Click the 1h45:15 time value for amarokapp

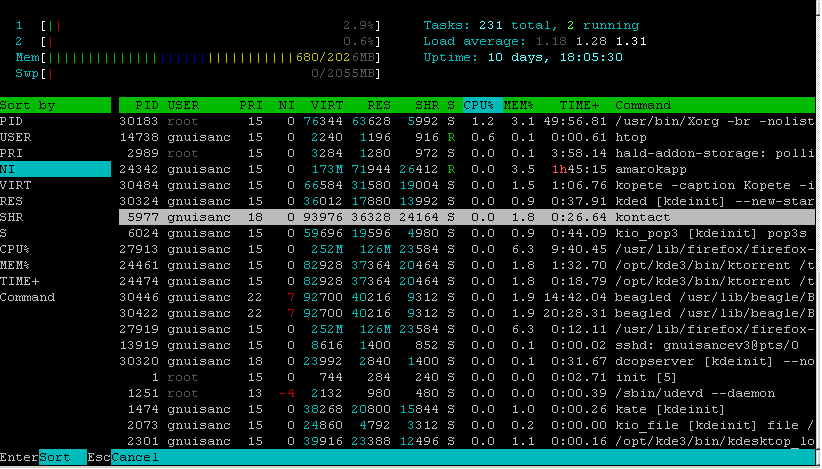coord(579,169)
